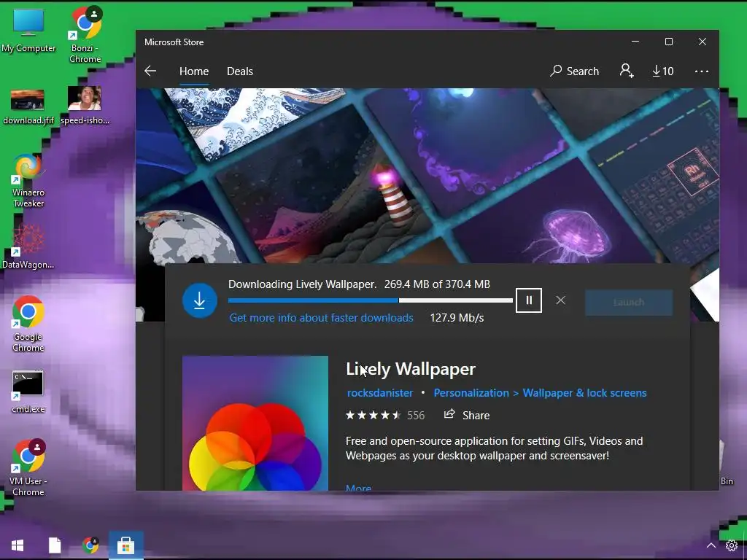Viewport: 747px width, 560px height.
Task: Select the My Computer desktop icon
Action: pos(28,31)
